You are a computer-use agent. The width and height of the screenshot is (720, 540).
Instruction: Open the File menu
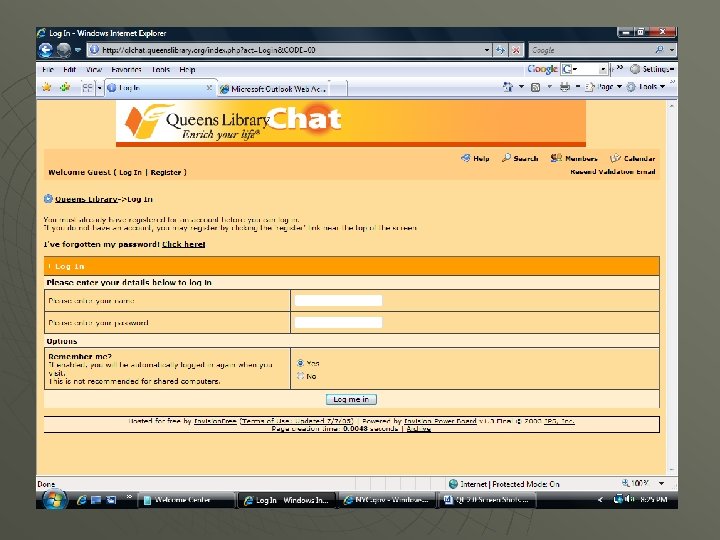tap(48, 70)
